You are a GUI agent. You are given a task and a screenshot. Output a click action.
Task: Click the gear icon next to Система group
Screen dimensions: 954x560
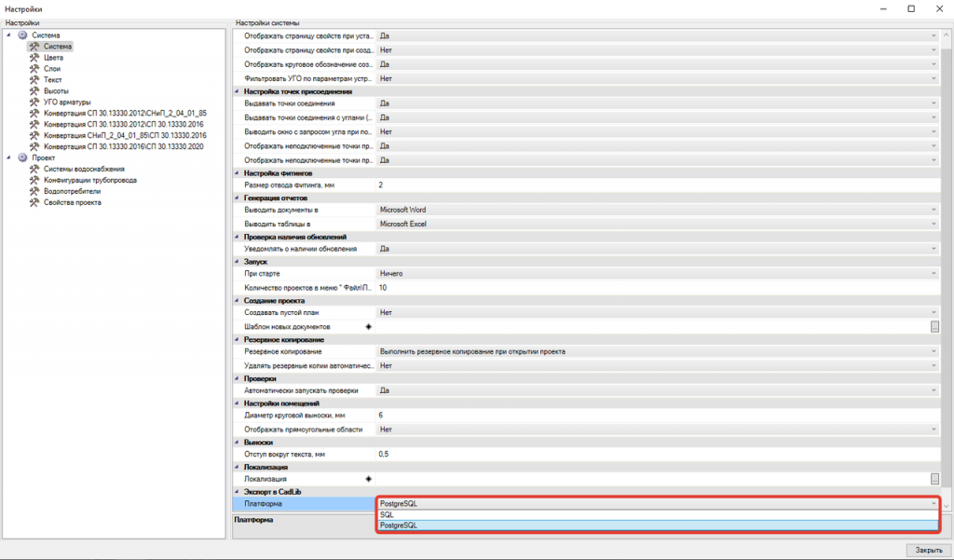20,34
